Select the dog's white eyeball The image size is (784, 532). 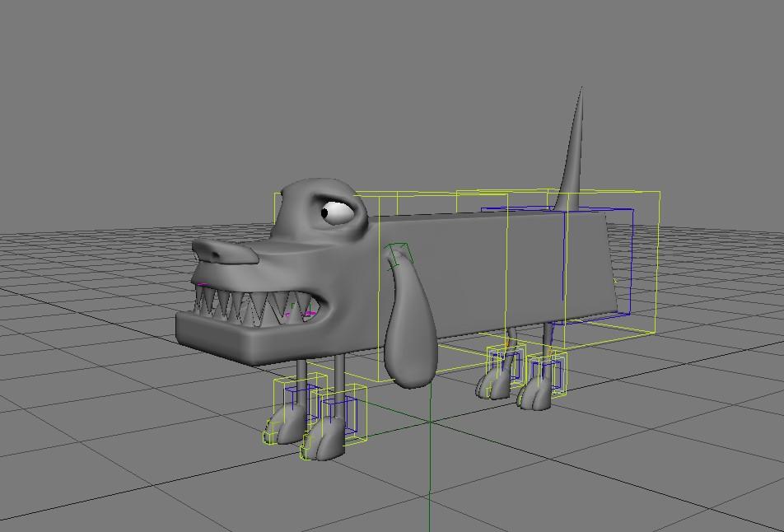[337, 212]
